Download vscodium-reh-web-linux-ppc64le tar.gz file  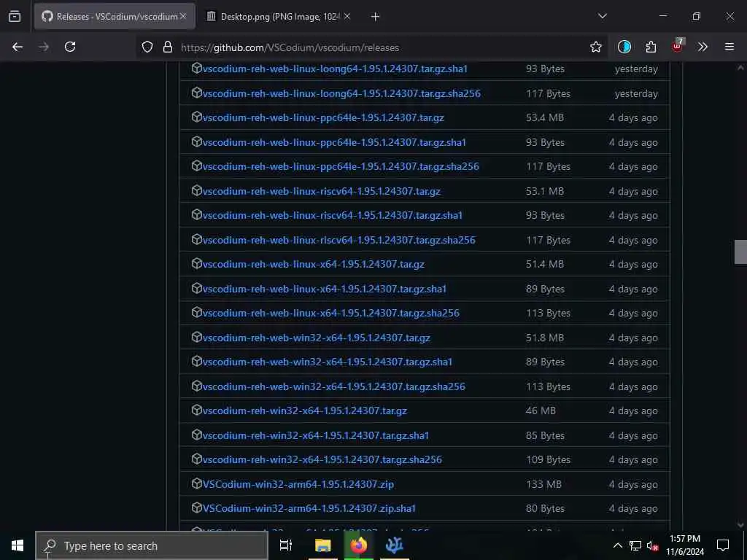coord(323,117)
